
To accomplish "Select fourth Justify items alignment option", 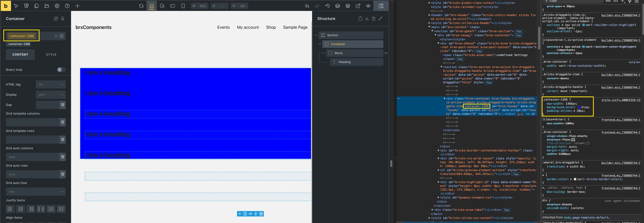I will [41, 209].
